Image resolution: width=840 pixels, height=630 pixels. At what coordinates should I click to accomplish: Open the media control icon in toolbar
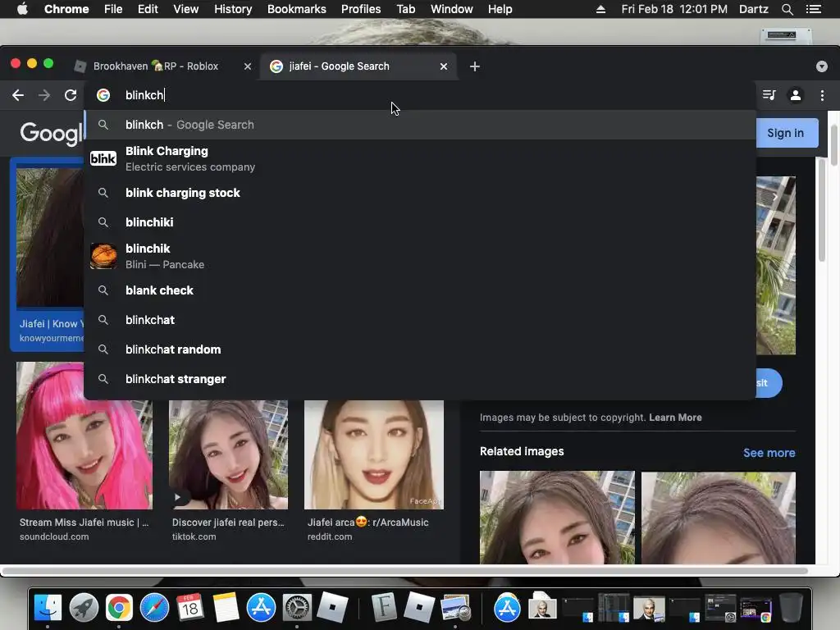pyautogui.click(x=769, y=95)
